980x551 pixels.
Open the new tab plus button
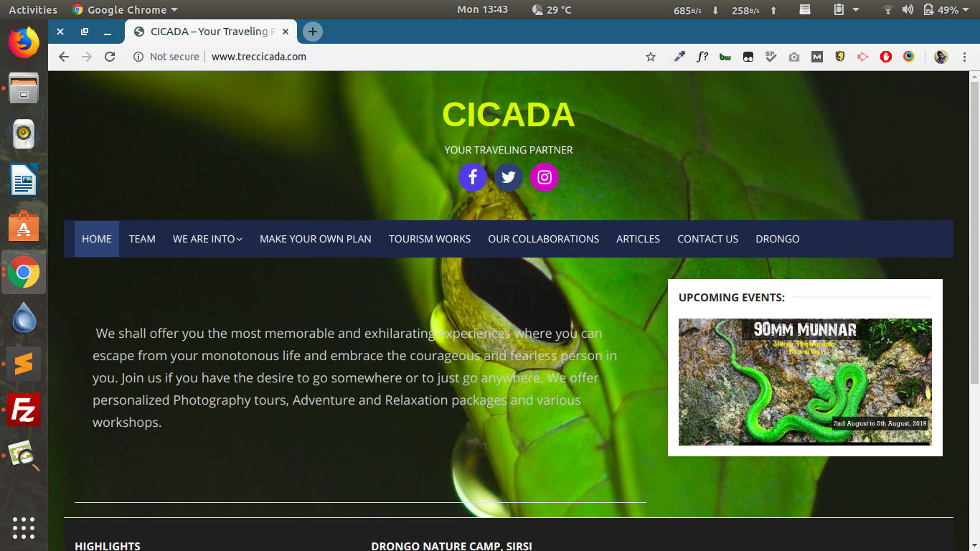coord(312,32)
